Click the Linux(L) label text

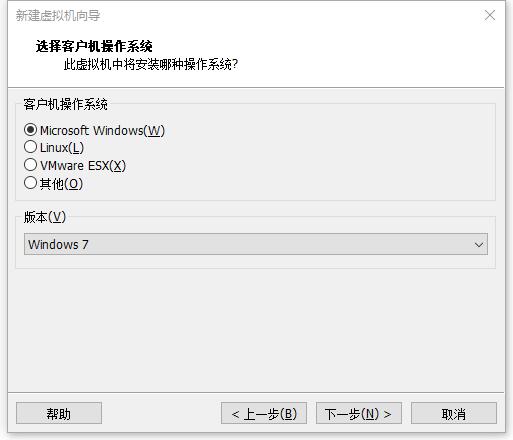[x=62, y=148]
